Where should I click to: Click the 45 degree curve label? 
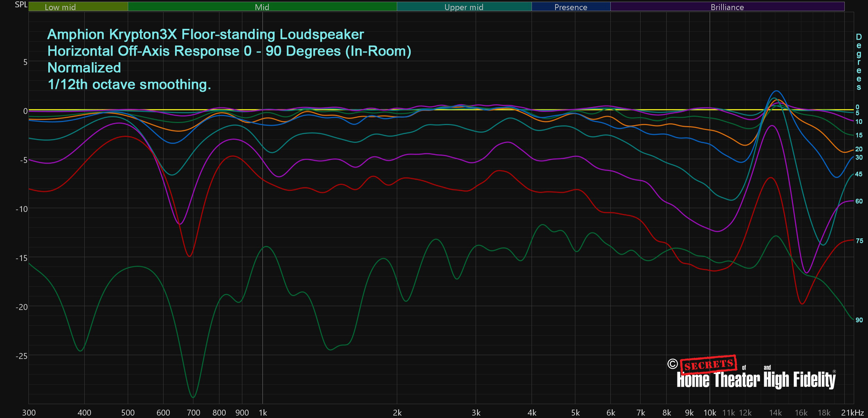859,174
